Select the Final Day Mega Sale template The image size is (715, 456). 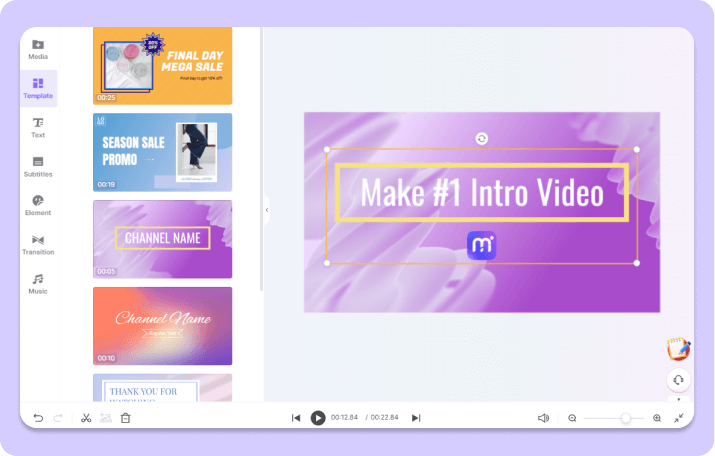[x=162, y=66]
